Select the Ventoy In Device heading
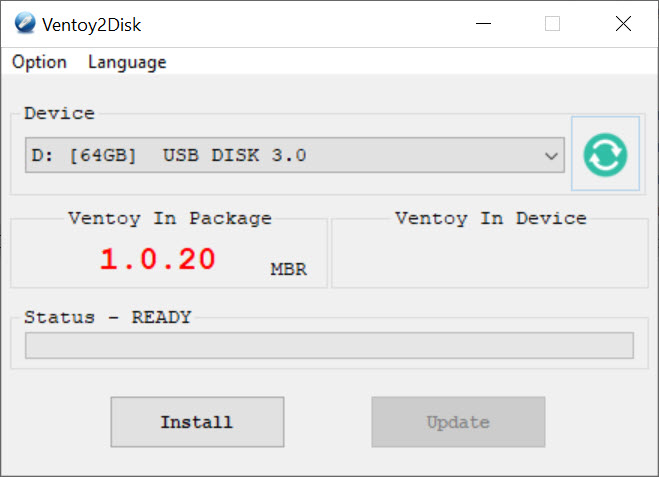 (x=490, y=218)
